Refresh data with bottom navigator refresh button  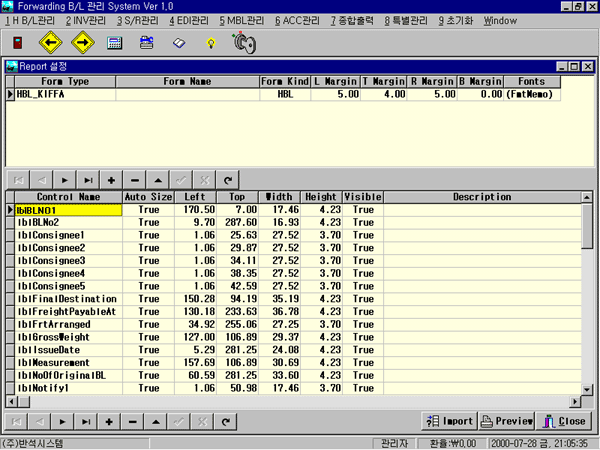(x=225, y=422)
